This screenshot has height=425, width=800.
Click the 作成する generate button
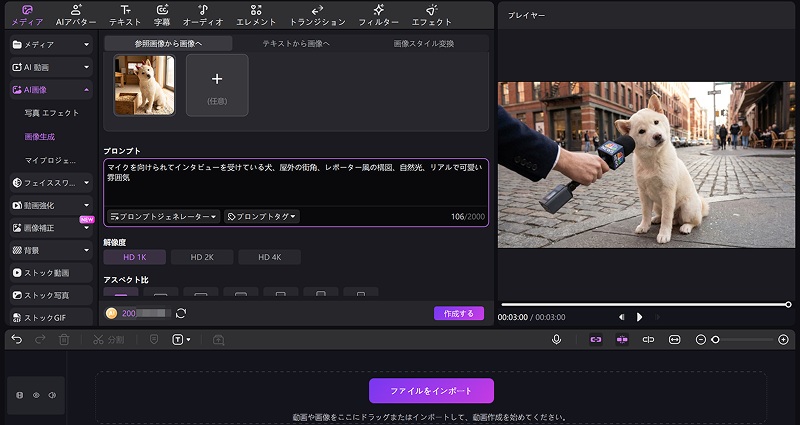click(x=459, y=313)
